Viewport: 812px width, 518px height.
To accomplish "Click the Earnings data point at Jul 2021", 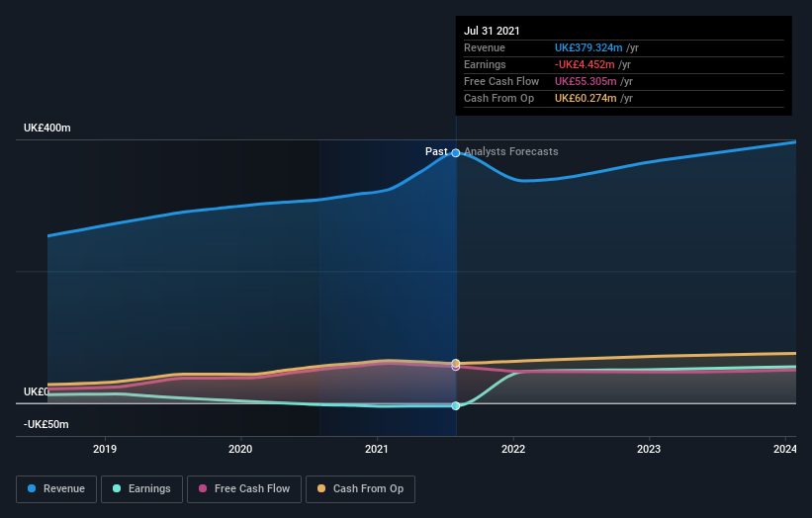I will tap(456, 405).
